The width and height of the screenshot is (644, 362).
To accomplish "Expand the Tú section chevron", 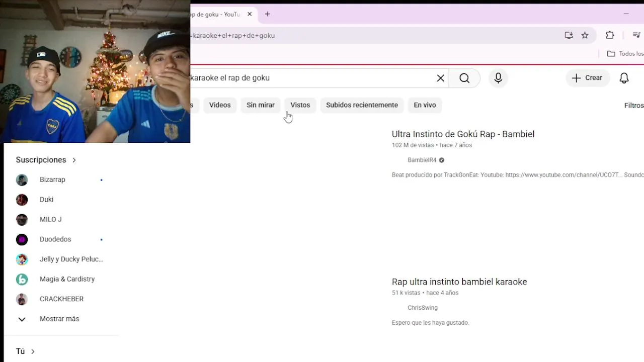I will point(33,351).
